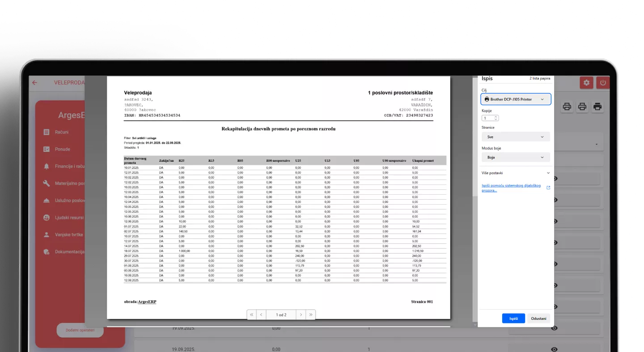644x352 pixels.
Task: Click the blue Ispiši print button
Action: tap(513, 318)
